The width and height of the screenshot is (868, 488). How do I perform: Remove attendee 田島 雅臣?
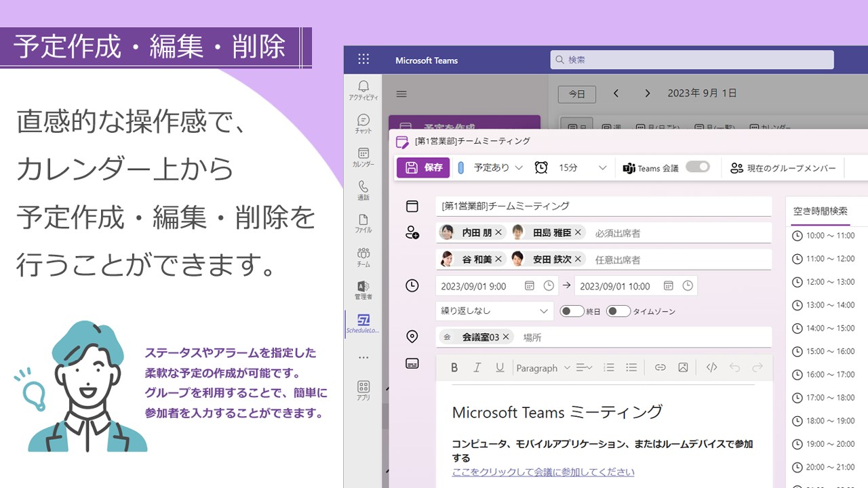tap(578, 232)
